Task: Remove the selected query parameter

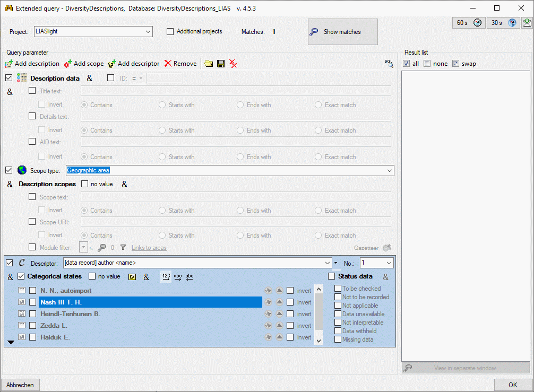Action: pyautogui.click(x=180, y=64)
